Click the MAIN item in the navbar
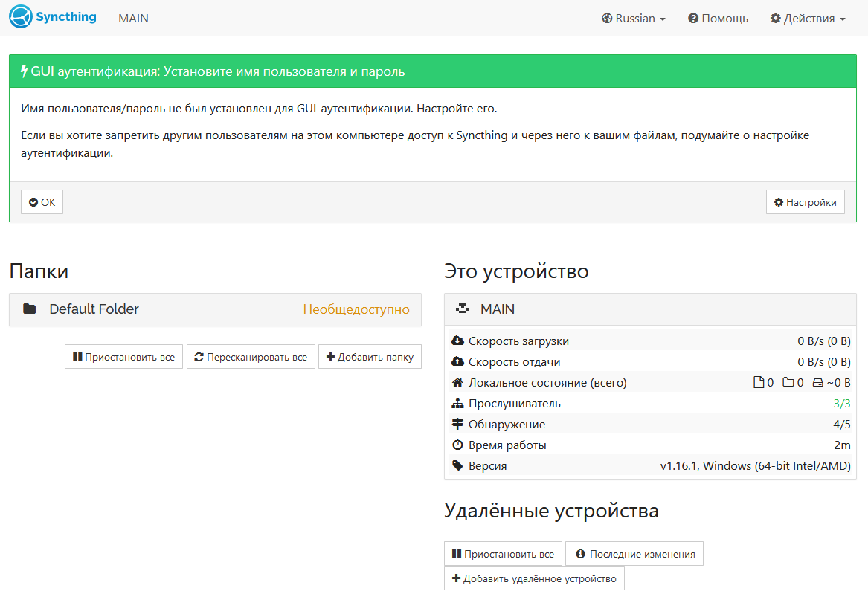 pyautogui.click(x=133, y=19)
